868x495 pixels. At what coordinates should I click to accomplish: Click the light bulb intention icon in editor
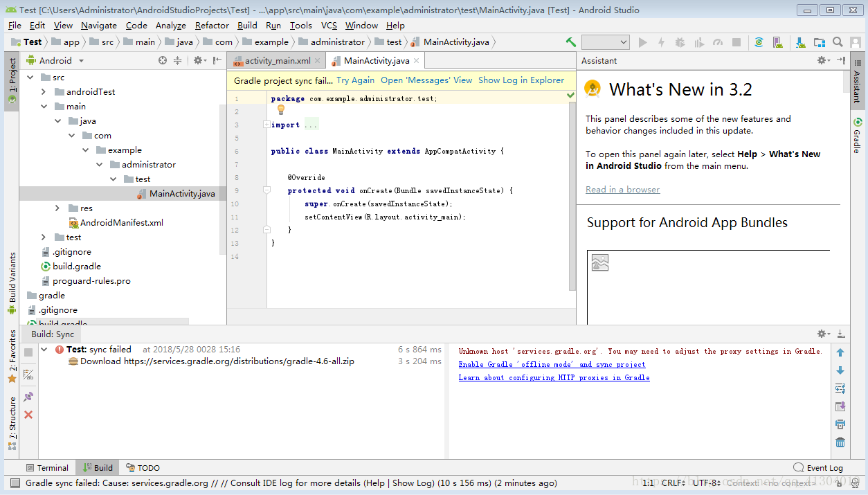click(x=281, y=109)
